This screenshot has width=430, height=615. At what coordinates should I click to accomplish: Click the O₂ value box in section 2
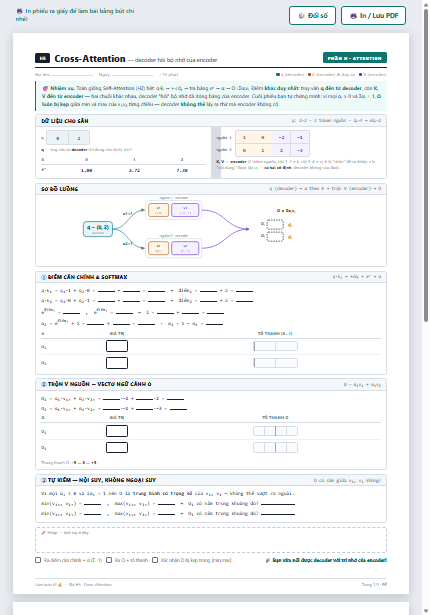point(117,448)
